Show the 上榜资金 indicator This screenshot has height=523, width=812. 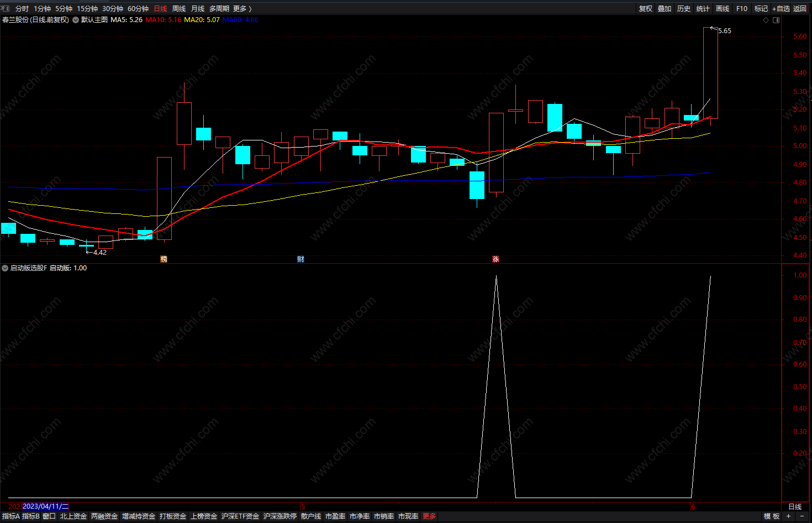(204, 516)
